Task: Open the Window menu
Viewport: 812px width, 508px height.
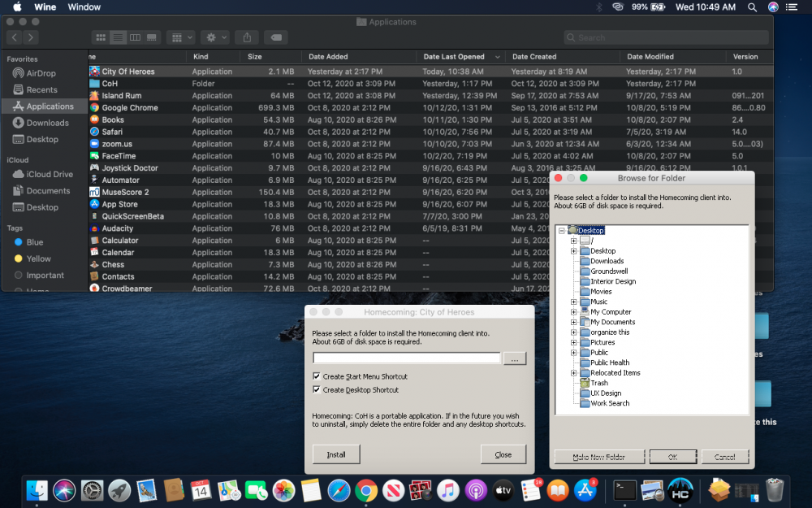Action: (85, 7)
